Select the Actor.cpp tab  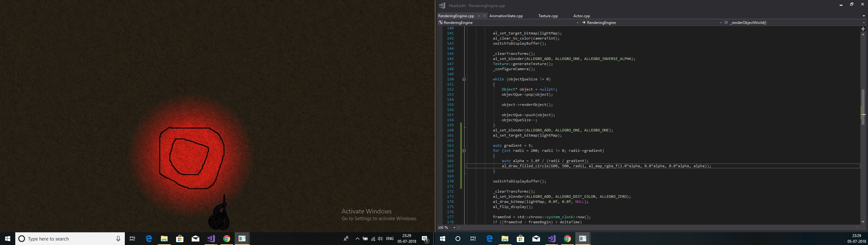[582, 16]
